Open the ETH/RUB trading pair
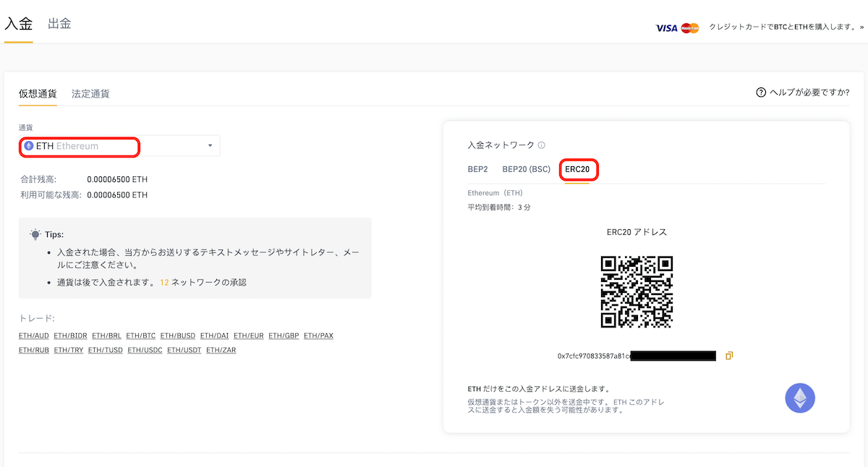The height and width of the screenshot is (467, 868). click(34, 351)
